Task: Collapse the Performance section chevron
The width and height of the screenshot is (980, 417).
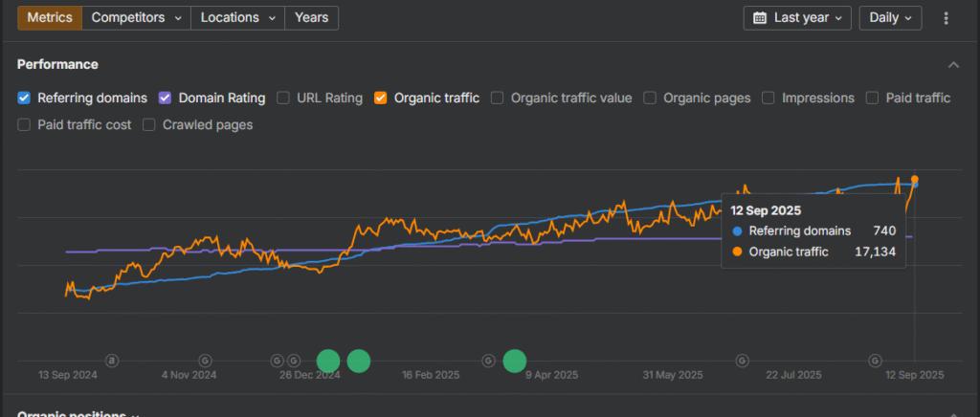Action: coord(953,65)
